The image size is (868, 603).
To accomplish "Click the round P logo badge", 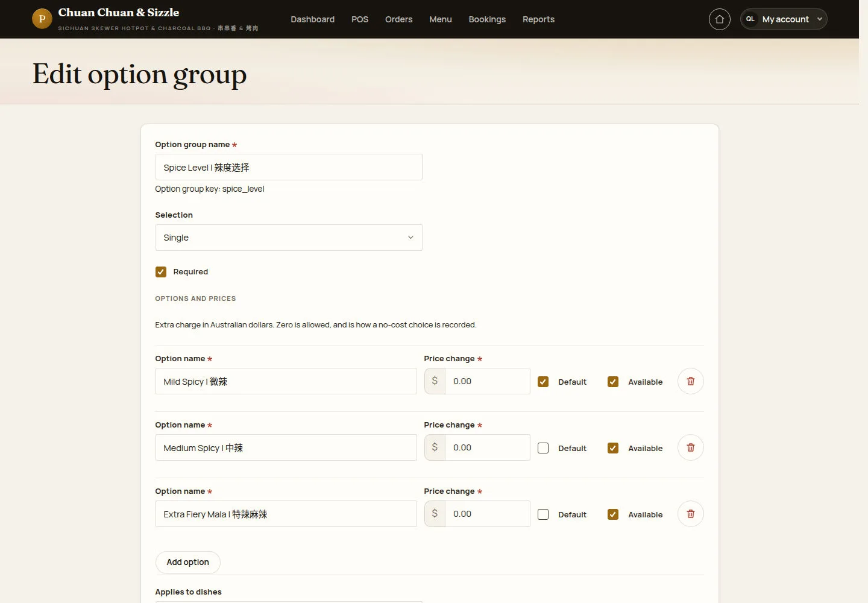I will point(42,19).
